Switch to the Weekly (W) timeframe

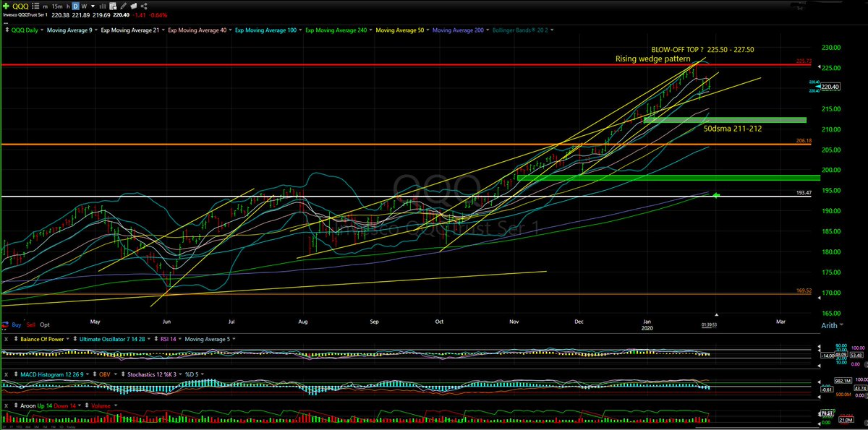84,7
